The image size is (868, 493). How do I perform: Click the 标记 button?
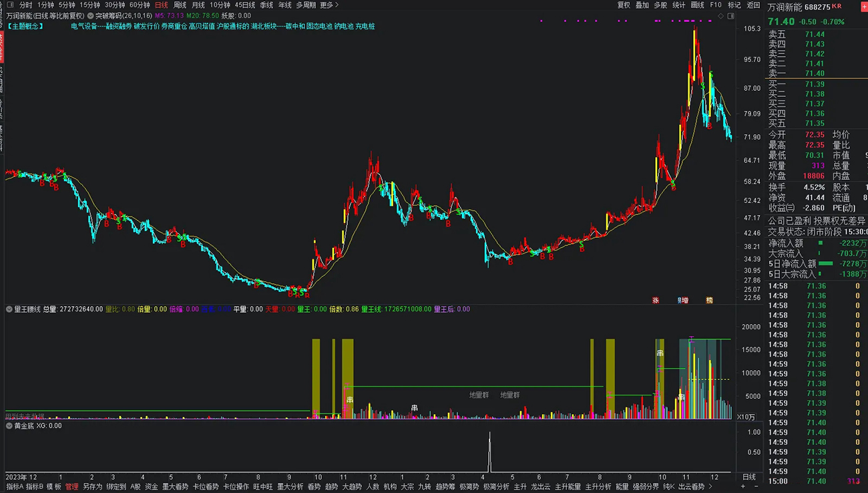pos(734,5)
